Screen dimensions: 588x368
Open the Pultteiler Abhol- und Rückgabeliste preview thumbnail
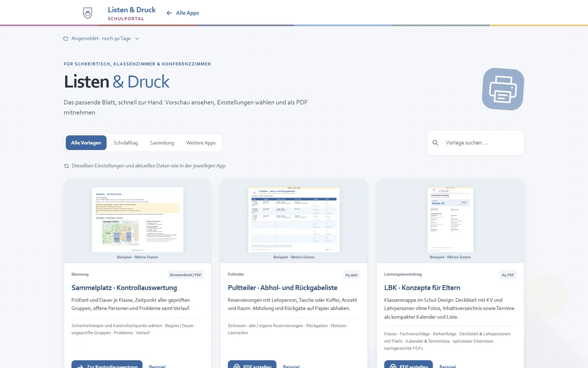[294, 220]
